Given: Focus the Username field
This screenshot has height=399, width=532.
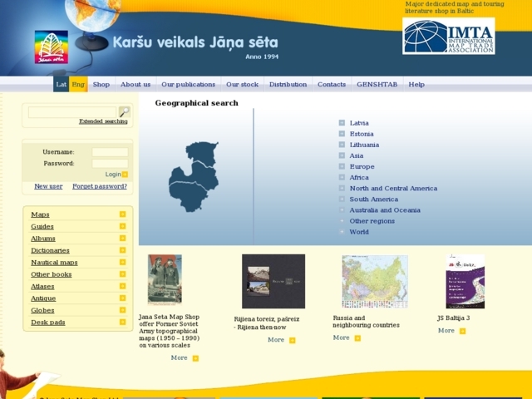Looking at the screenshot, I should tap(110, 152).
